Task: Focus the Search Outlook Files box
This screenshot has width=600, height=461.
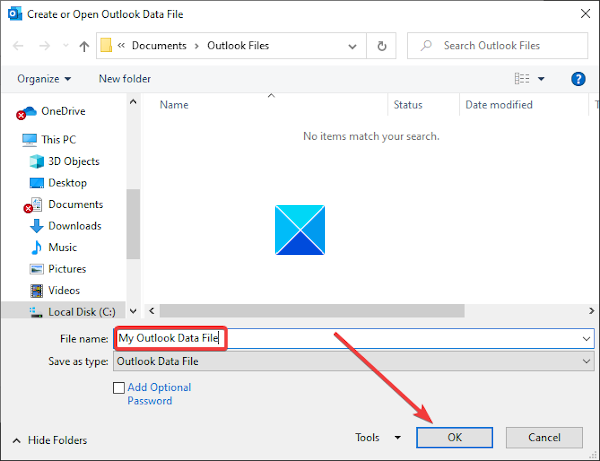Action: [497, 46]
